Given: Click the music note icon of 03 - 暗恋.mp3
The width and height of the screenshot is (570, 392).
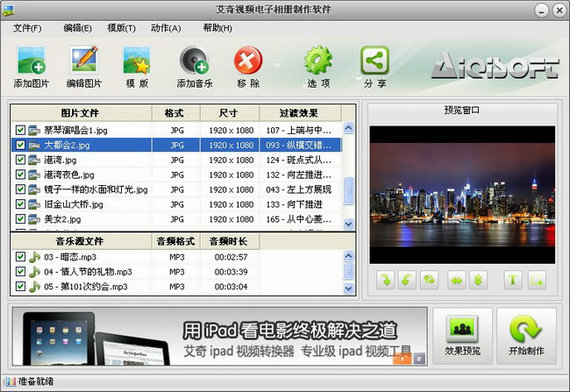Looking at the screenshot, I should (x=34, y=257).
